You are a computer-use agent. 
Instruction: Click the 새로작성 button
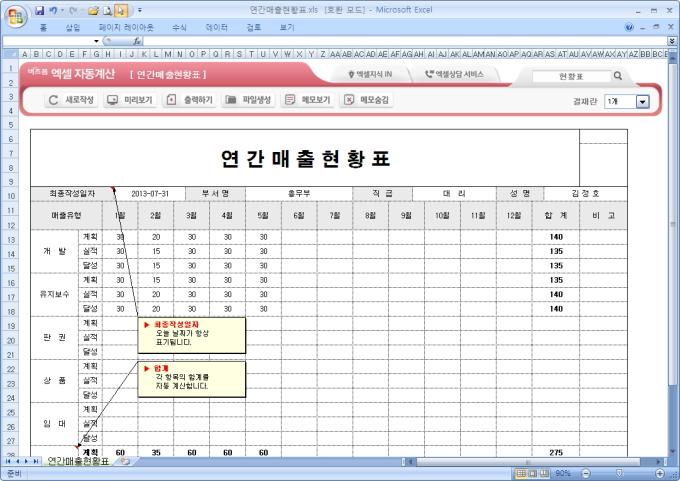pyautogui.click(x=71, y=100)
